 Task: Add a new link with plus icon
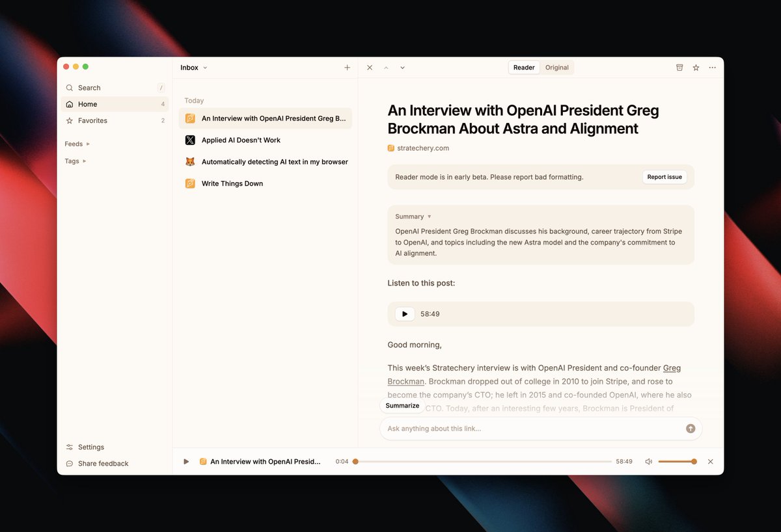point(347,68)
